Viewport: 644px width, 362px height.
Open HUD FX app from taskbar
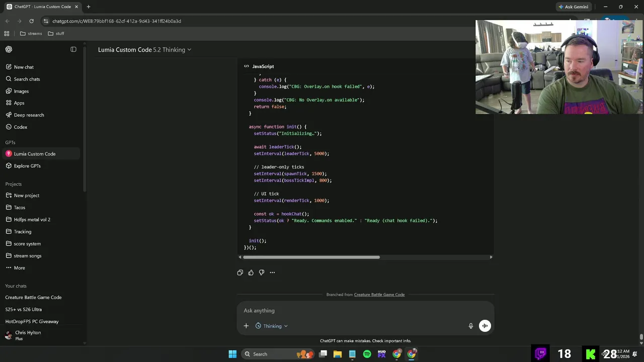click(x=381, y=354)
